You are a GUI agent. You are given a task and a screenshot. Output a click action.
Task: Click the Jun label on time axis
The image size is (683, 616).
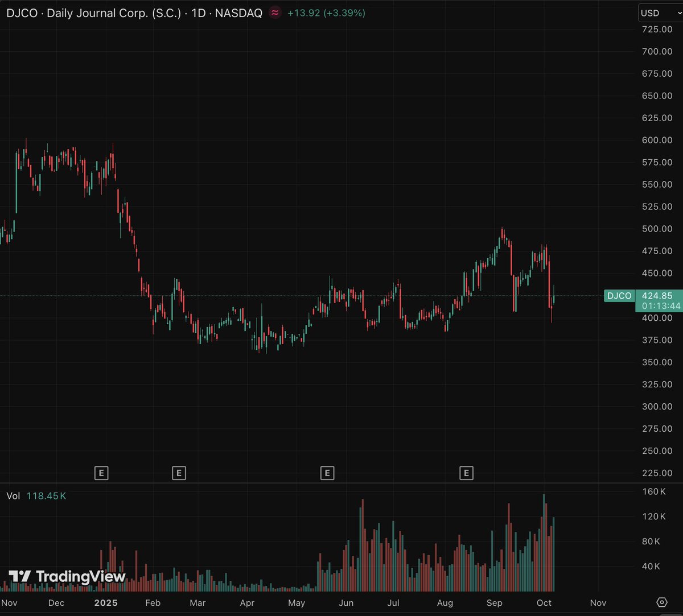346,603
